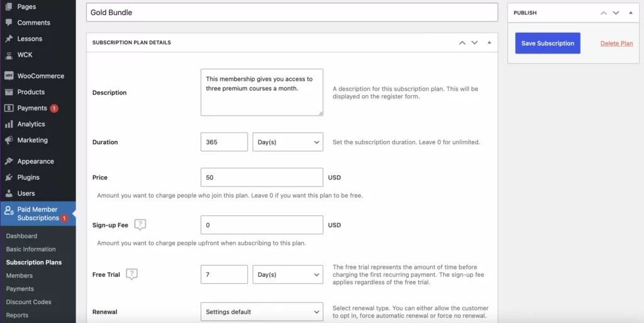Click the Products box icon
The height and width of the screenshot is (323, 644).
pos(9,92)
